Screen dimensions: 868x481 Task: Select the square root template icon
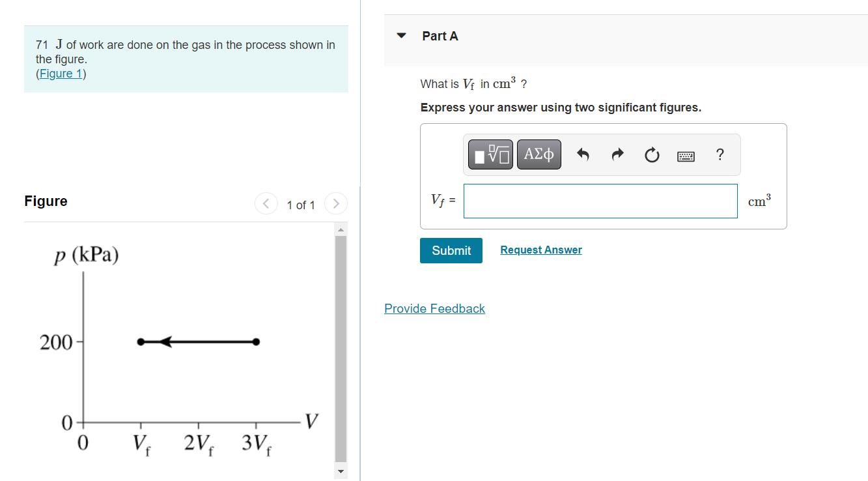point(490,154)
